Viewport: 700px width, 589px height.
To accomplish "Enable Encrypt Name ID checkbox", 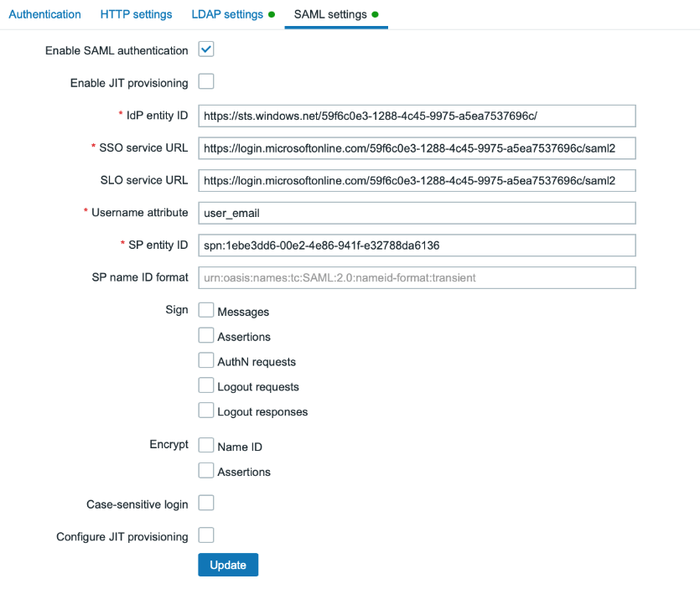I will [206, 445].
